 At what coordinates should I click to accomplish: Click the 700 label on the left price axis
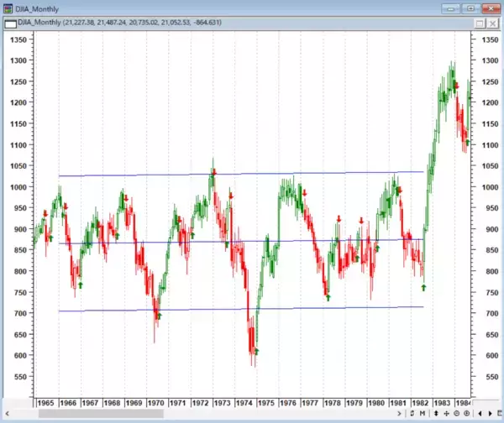(20, 313)
